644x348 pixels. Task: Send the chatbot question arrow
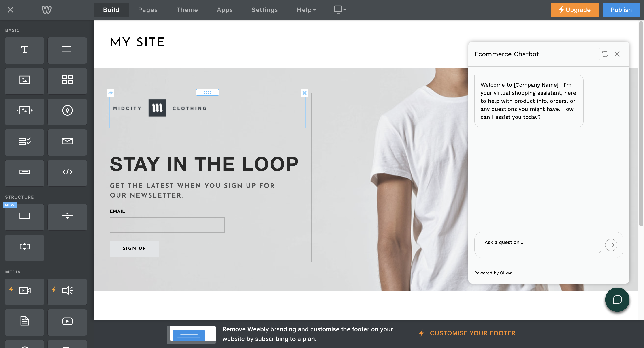tap(611, 245)
